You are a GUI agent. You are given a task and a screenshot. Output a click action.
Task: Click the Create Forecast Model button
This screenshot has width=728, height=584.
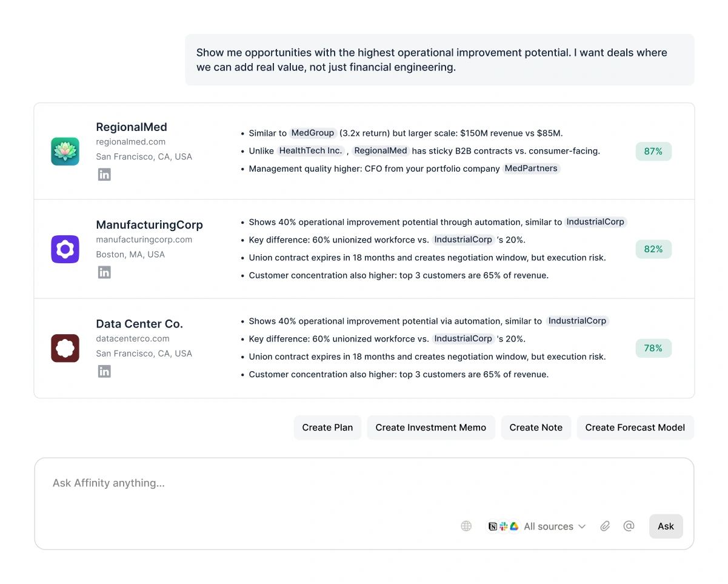[635, 428]
